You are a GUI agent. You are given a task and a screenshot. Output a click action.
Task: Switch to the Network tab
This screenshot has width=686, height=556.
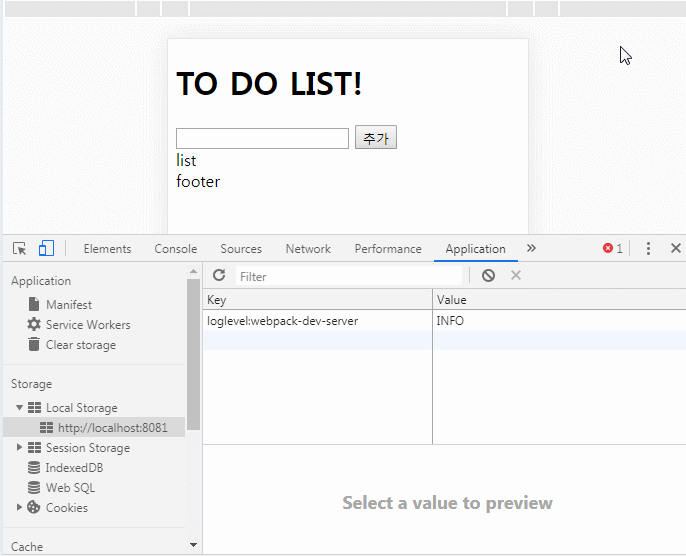(308, 249)
